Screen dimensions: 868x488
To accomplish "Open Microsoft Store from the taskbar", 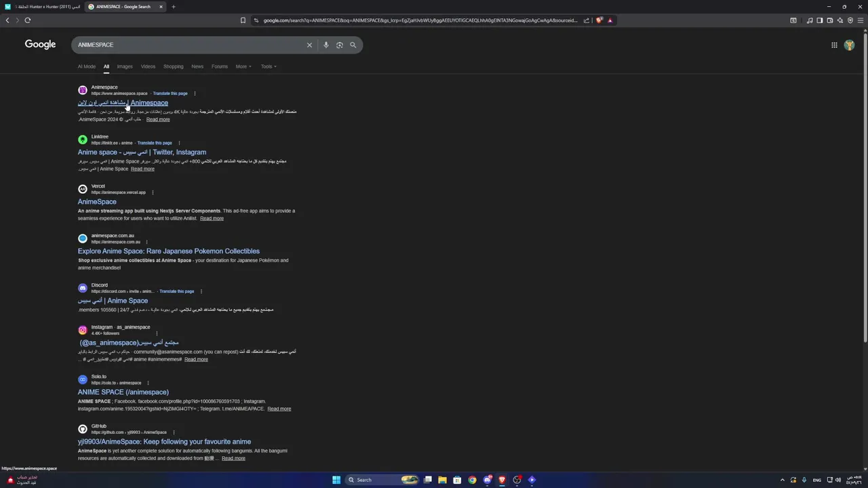I will click(457, 480).
